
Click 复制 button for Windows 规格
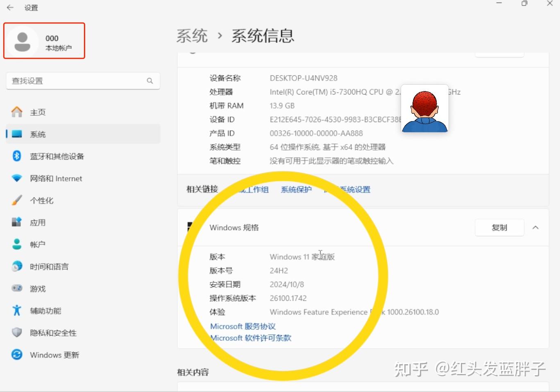coord(499,228)
